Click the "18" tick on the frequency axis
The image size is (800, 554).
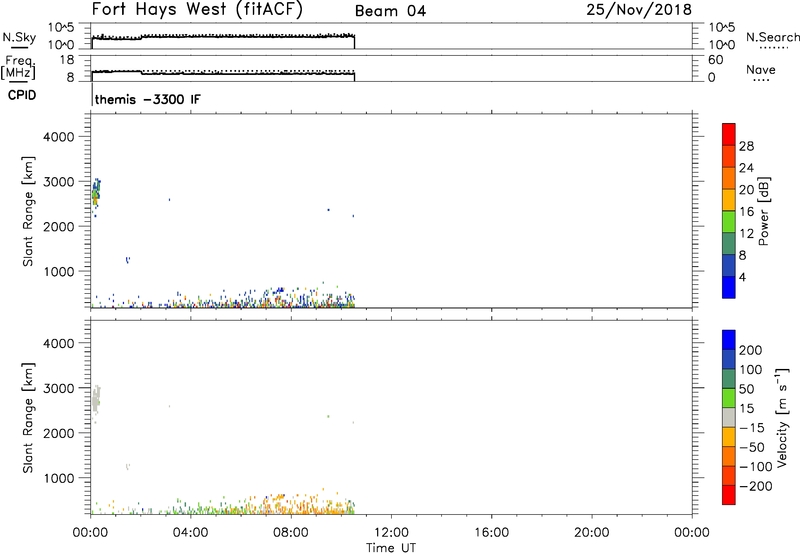pyautogui.click(x=67, y=60)
